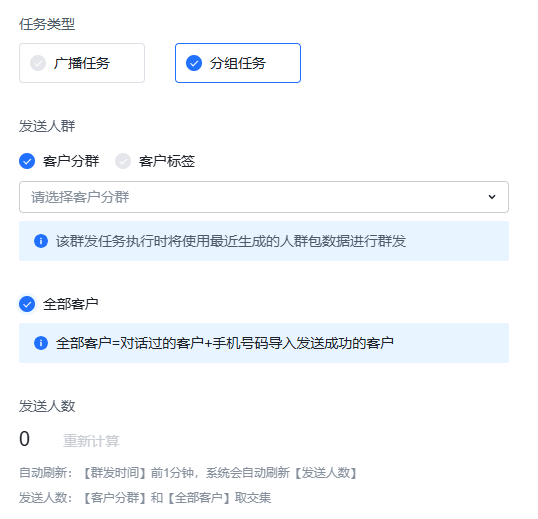Click the blue check icon in 分组任务
538x519 pixels.
(x=194, y=63)
